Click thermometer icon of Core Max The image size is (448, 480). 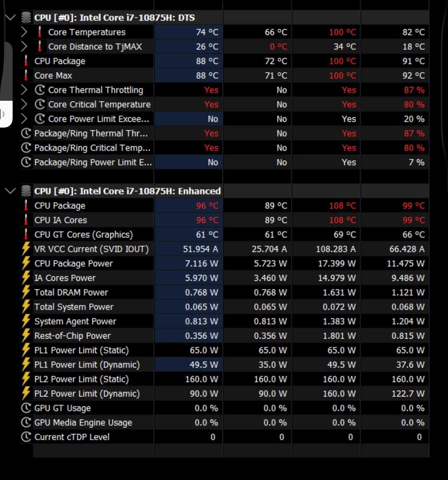26,75
